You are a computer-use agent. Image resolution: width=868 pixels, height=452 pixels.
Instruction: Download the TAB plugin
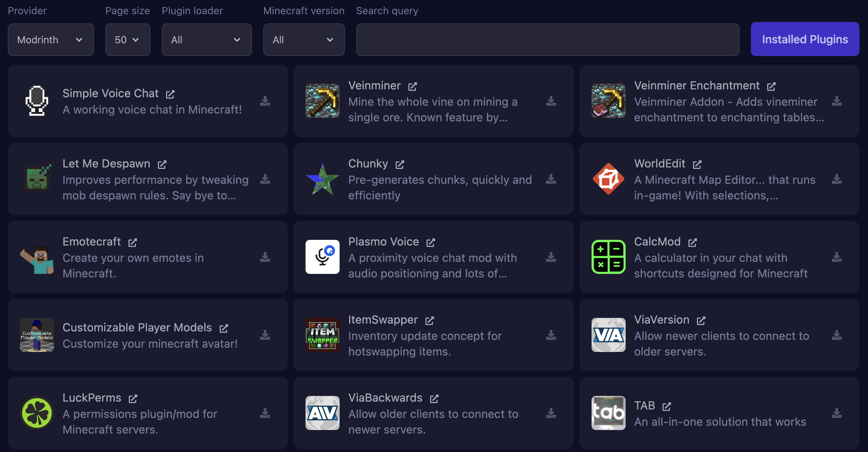click(x=836, y=413)
